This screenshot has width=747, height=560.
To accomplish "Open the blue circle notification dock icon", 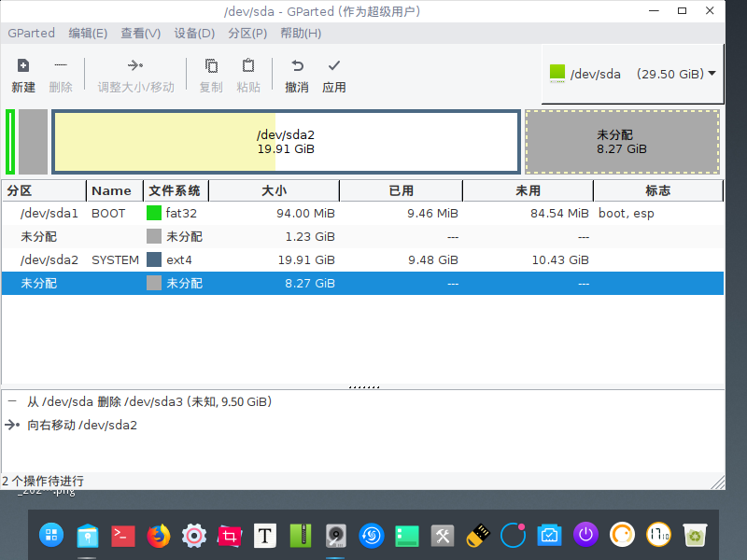I will pos(514,535).
